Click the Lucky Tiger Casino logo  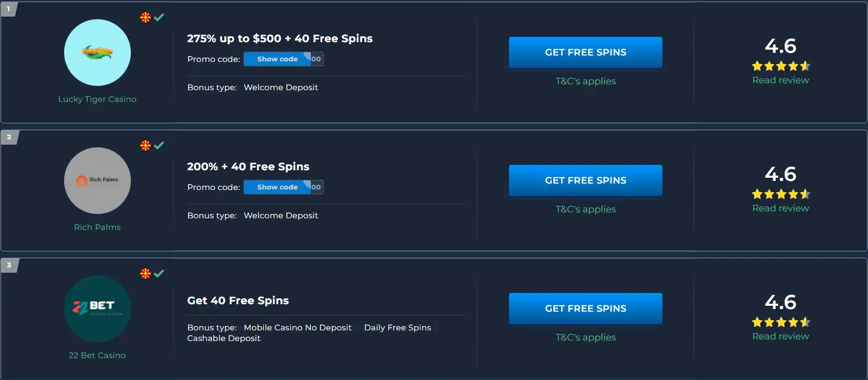[97, 53]
